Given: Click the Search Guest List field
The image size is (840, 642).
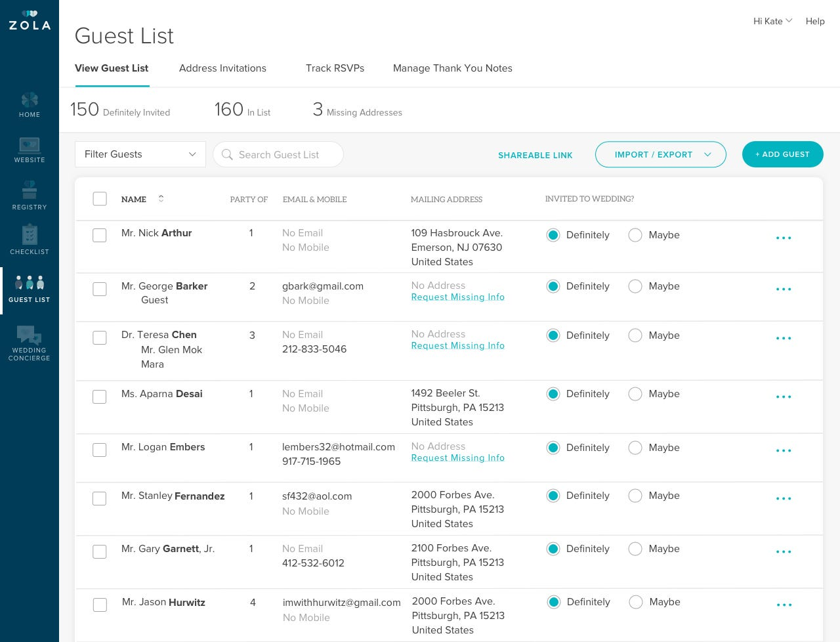Looking at the screenshot, I should tap(278, 154).
